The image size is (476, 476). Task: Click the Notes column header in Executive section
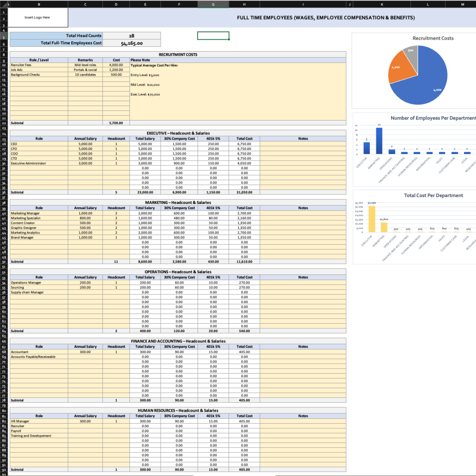click(x=303, y=138)
